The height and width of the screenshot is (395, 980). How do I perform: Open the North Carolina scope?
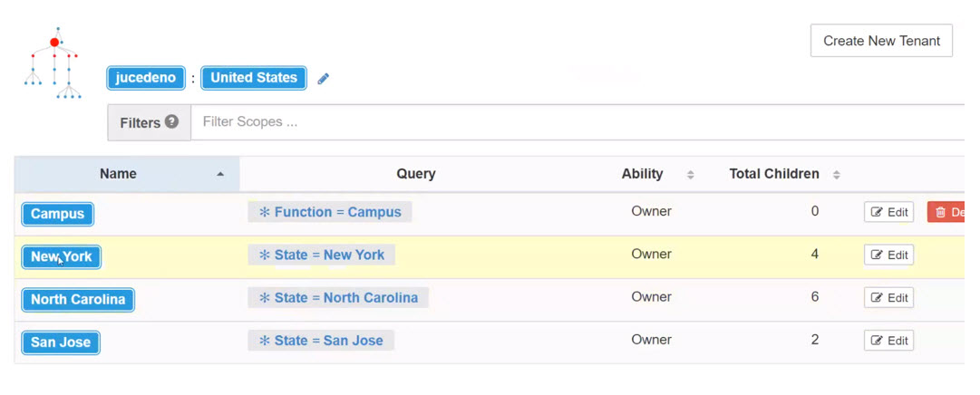coord(78,299)
